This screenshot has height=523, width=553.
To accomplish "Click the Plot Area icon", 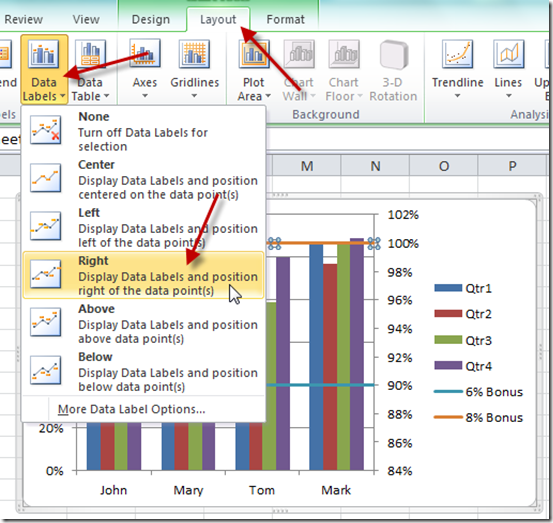I will click(254, 54).
